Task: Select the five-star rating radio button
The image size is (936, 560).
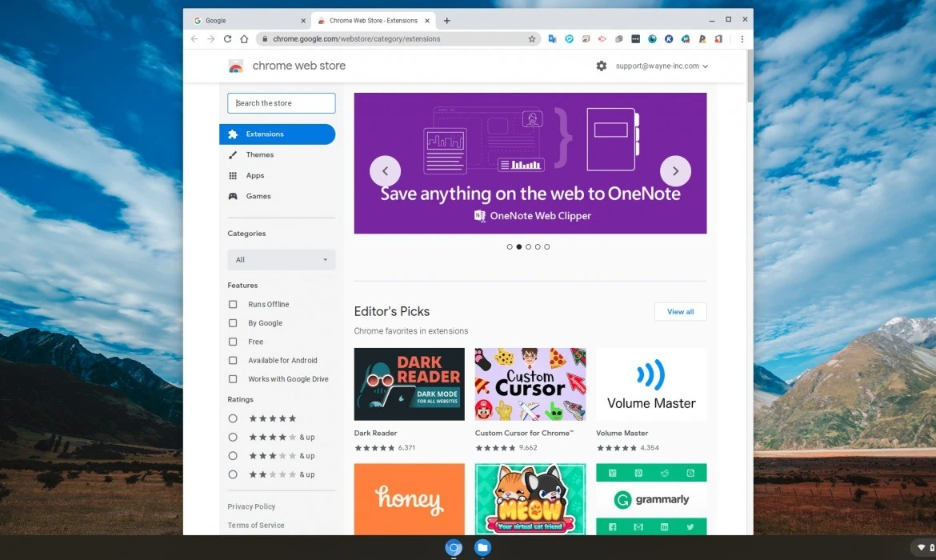Action: pos(233,418)
